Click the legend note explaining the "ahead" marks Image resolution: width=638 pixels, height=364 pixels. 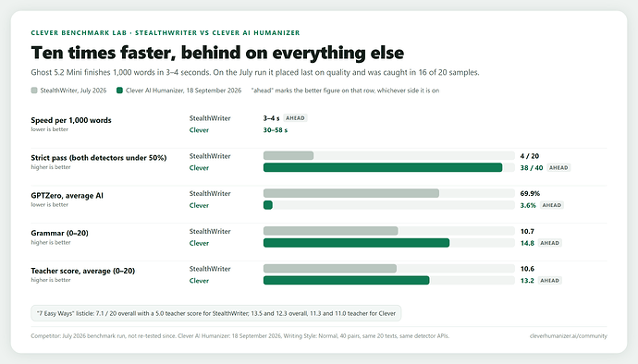tap(346, 91)
